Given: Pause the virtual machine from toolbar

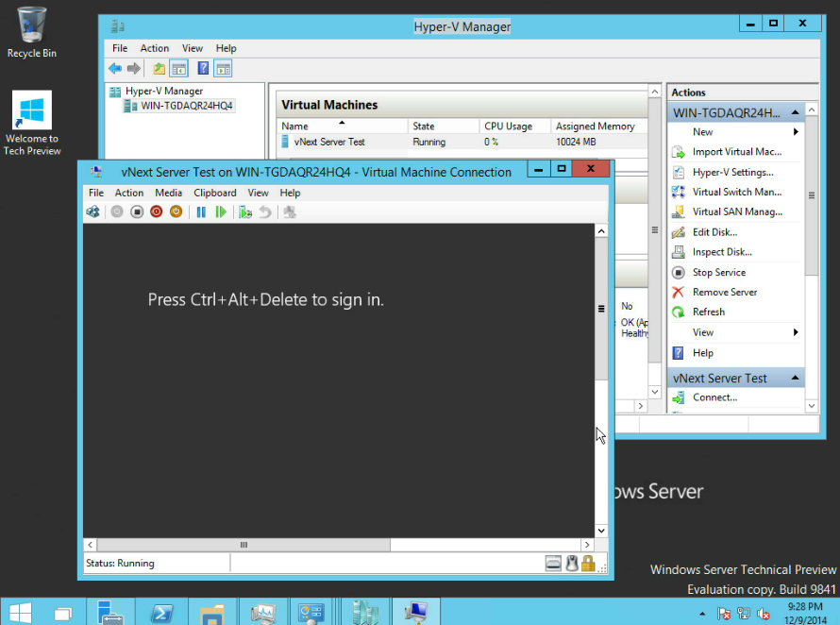Looking at the screenshot, I should coord(201,212).
